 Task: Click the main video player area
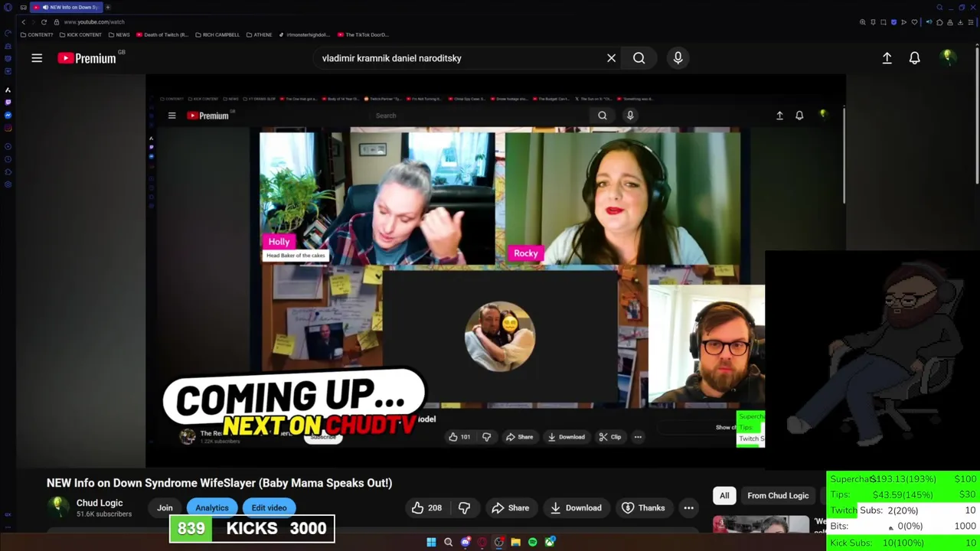(495, 272)
